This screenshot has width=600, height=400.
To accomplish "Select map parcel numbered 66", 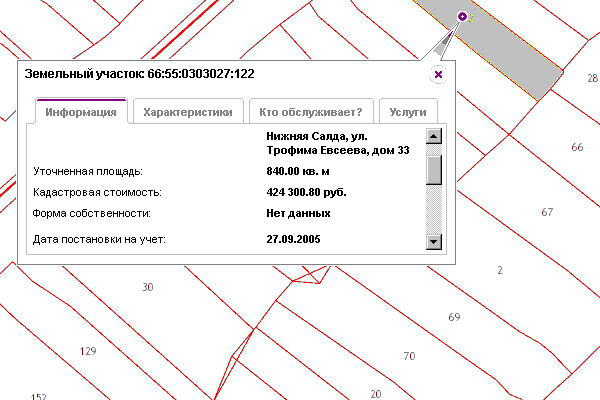I will pyautogui.click(x=576, y=147).
